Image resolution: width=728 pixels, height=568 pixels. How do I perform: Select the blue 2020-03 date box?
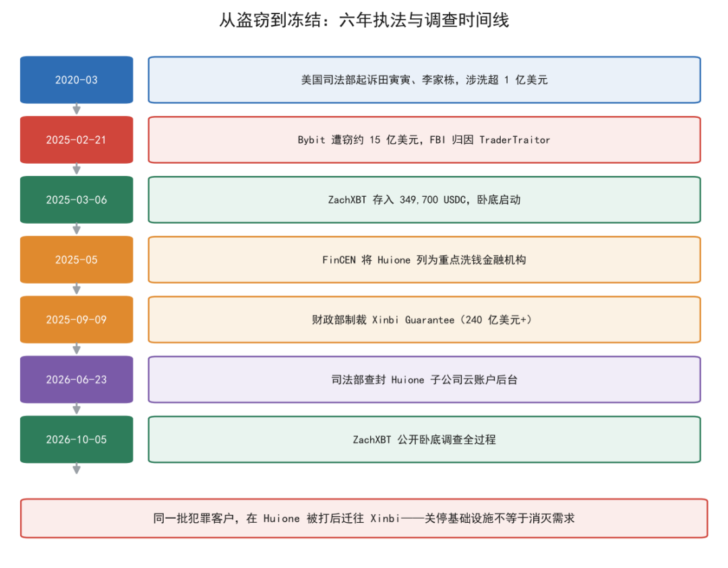click(x=77, y=80)
